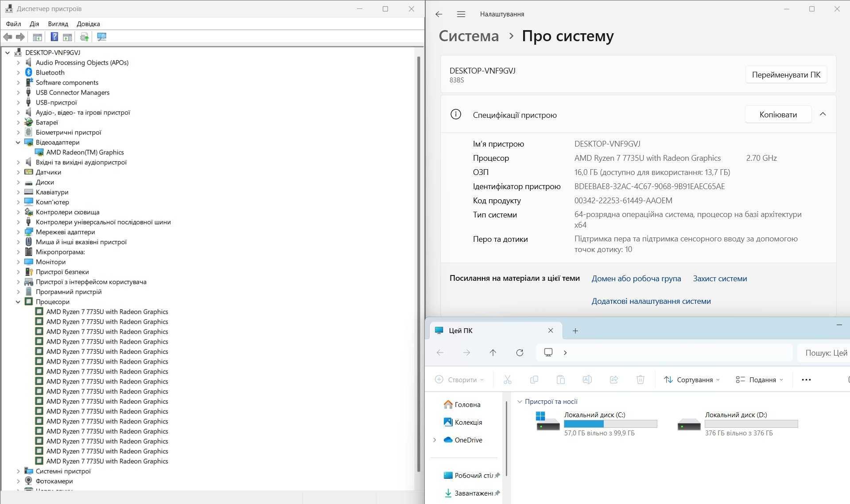Open the Довідка menu
The image size is (850, 504).
coord(88,24)
